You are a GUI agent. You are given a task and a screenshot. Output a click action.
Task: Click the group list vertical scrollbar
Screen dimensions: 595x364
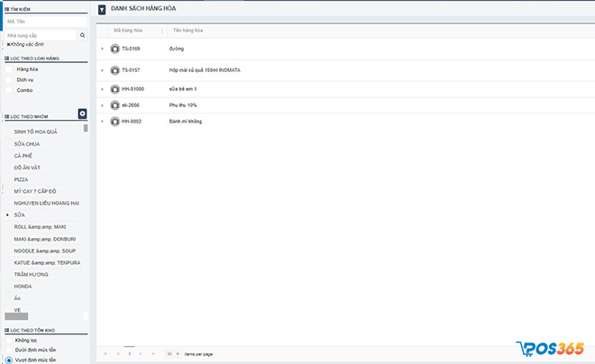[x=86, y=128]
